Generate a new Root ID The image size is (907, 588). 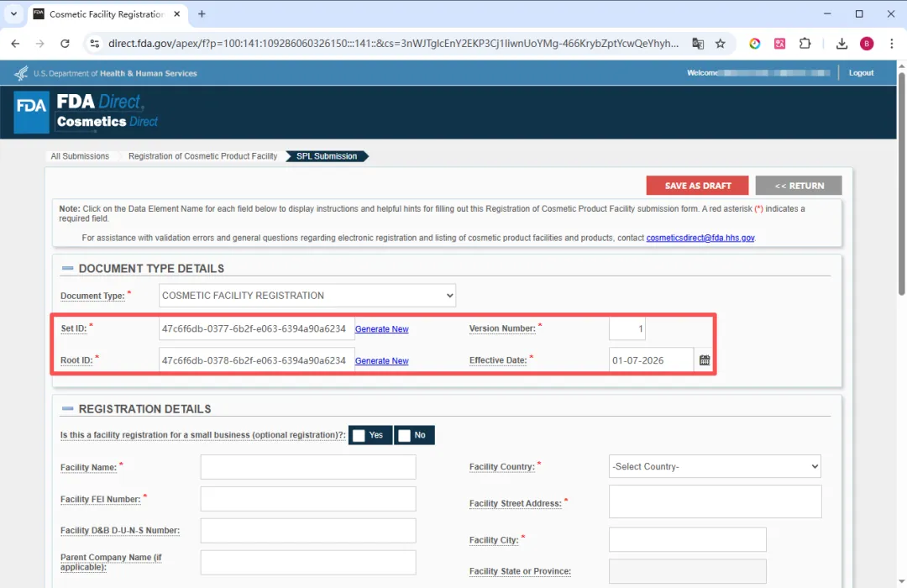(x=382, y=360)
